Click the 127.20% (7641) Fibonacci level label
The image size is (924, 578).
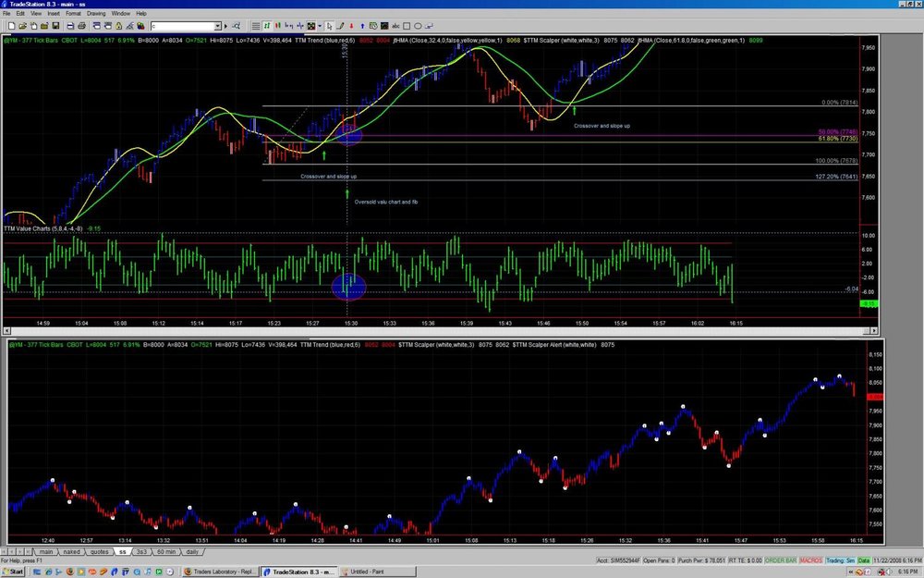[836, 177]
